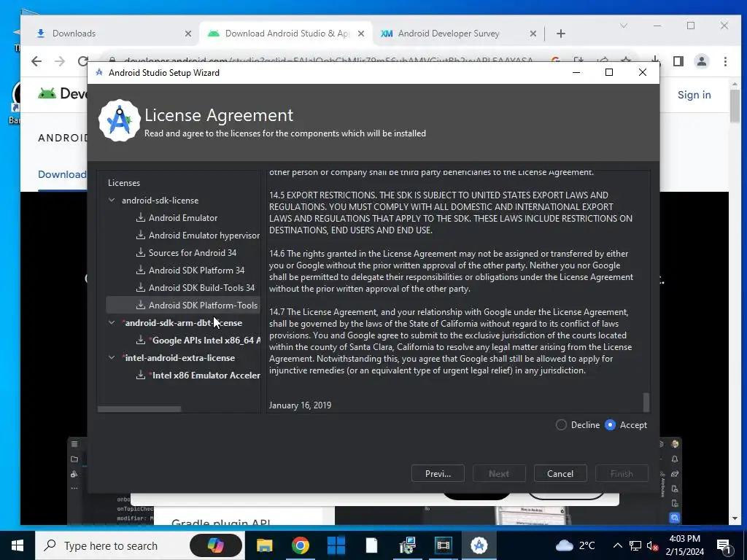
Task: Select Android SDK Build-Tools 34
Action: pos(201,287)
